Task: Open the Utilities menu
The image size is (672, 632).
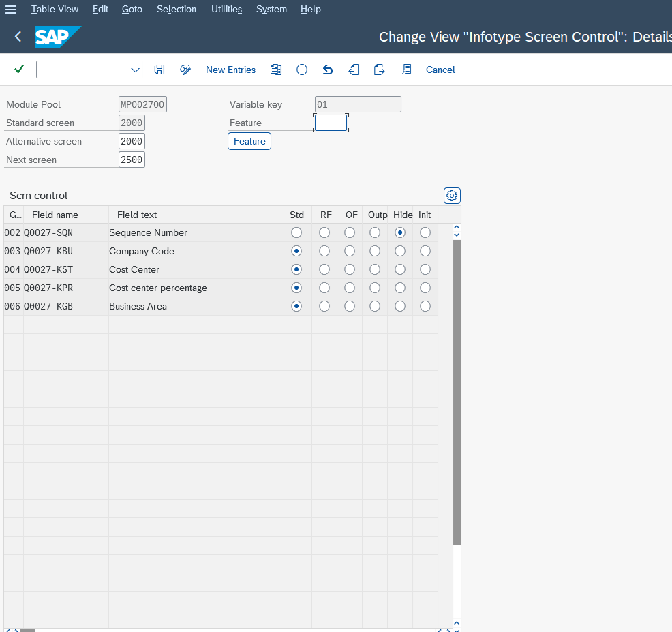Action: pos(227,9)
